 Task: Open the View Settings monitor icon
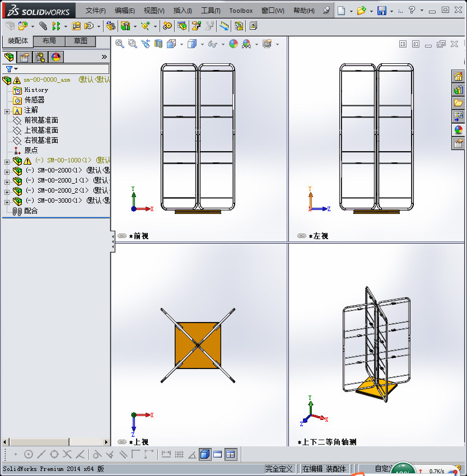[267, 44]
